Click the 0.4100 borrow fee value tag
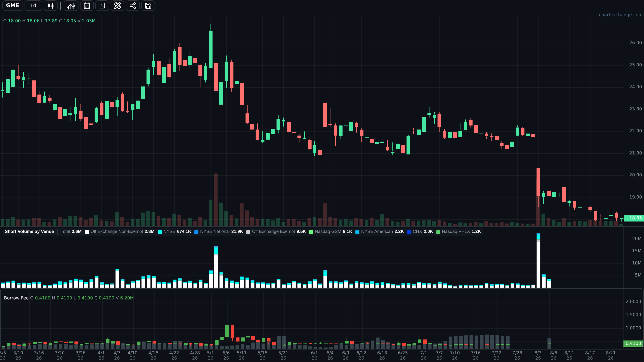Viewport: 644px width, 362px height. click(633, 343)
